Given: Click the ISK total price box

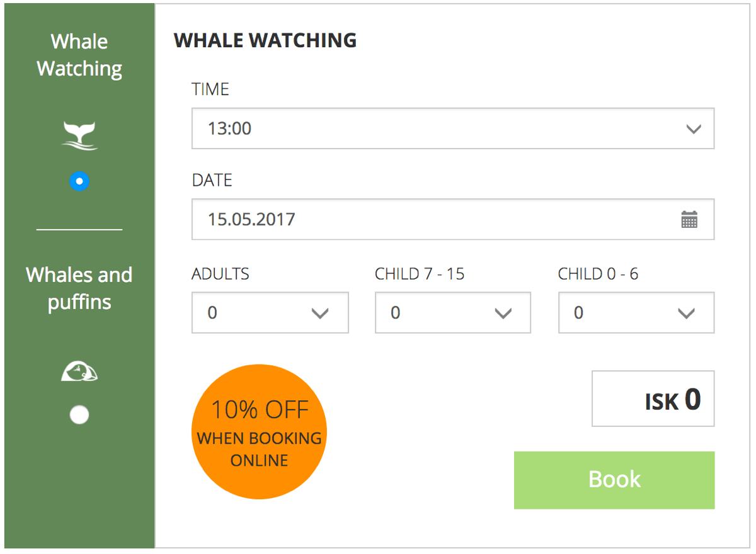Looking at the screenshot, I should (653, 399).
